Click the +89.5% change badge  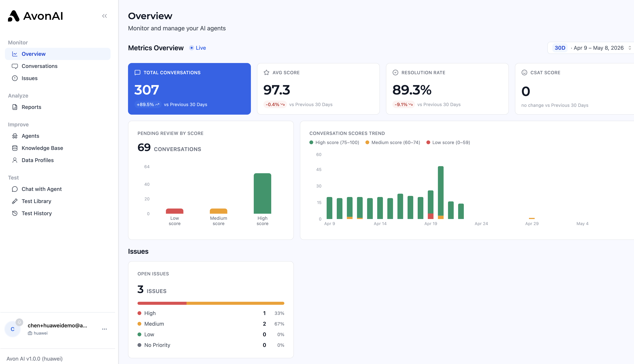coord(148,105)
